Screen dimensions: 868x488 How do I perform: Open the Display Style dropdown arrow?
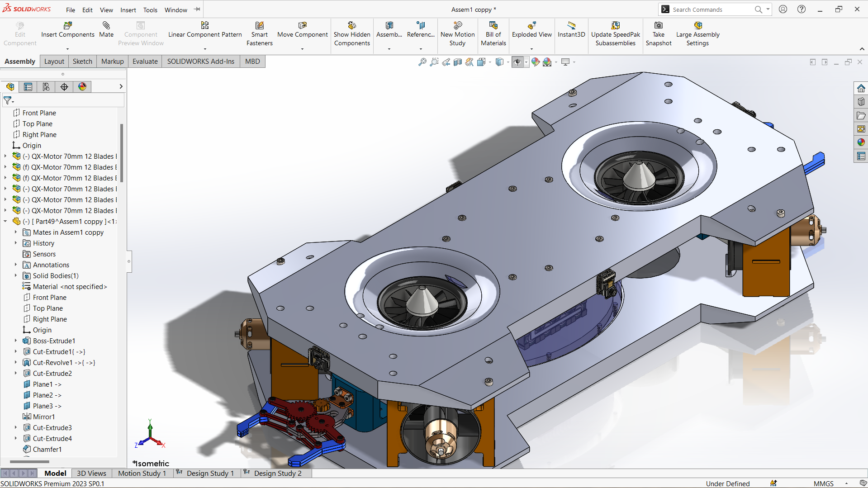pyautogui.click(x=508, y=62)
